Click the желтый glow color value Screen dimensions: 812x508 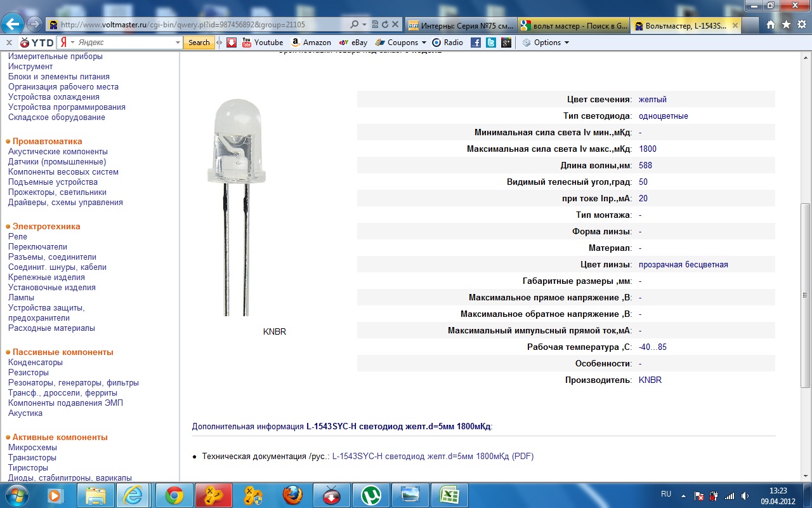[653, 99]
